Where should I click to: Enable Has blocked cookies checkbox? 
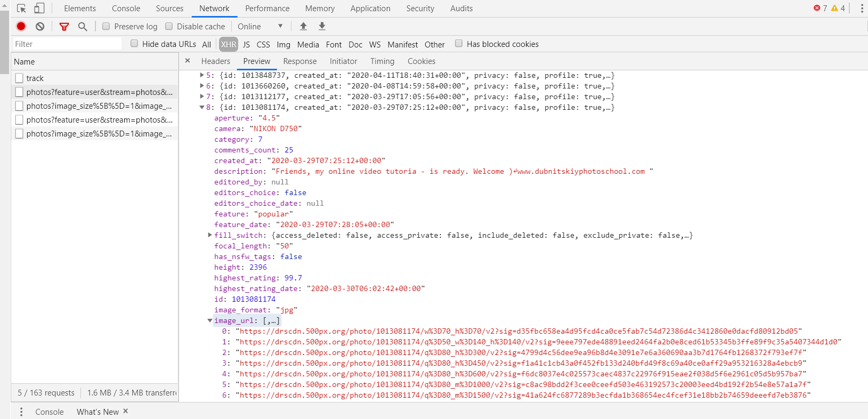tap(459, 44)
